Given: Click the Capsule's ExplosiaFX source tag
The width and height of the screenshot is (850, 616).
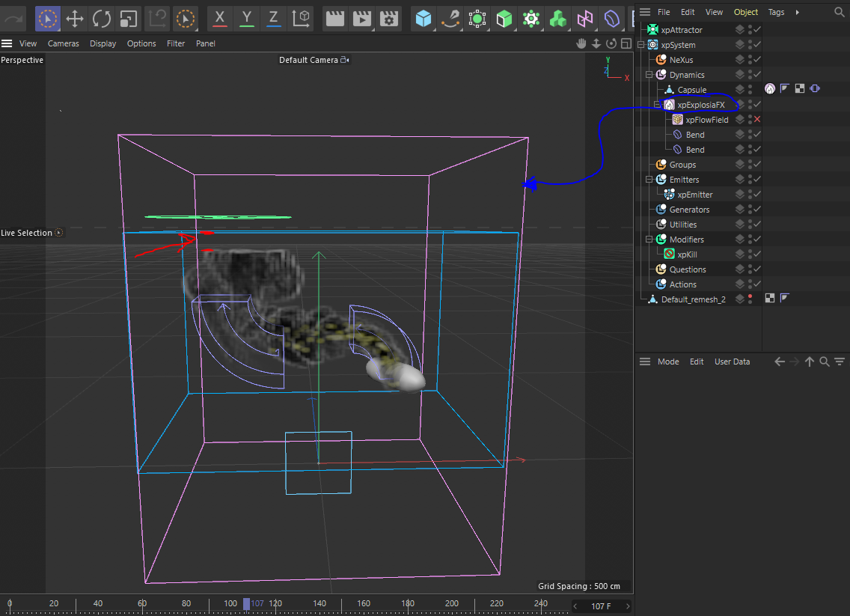Looking at the screenshot, I should pyautogui.click(x=769, y=89).
